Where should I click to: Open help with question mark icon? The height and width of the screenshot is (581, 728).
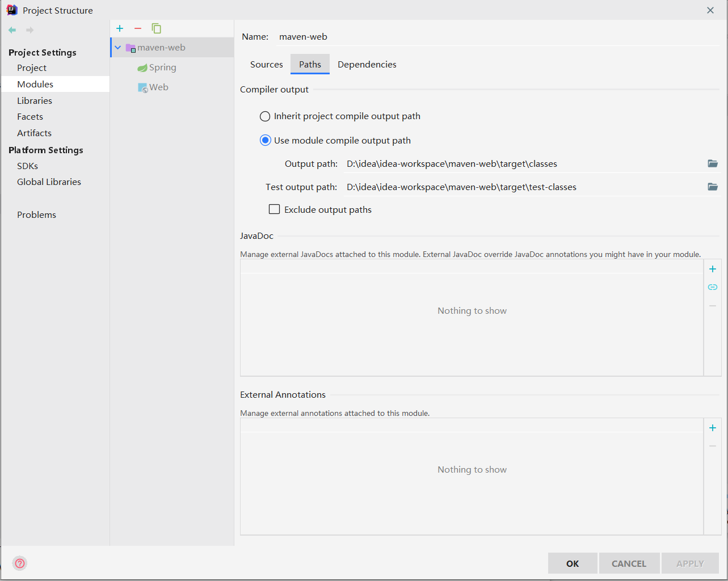(x=20, y=563)
